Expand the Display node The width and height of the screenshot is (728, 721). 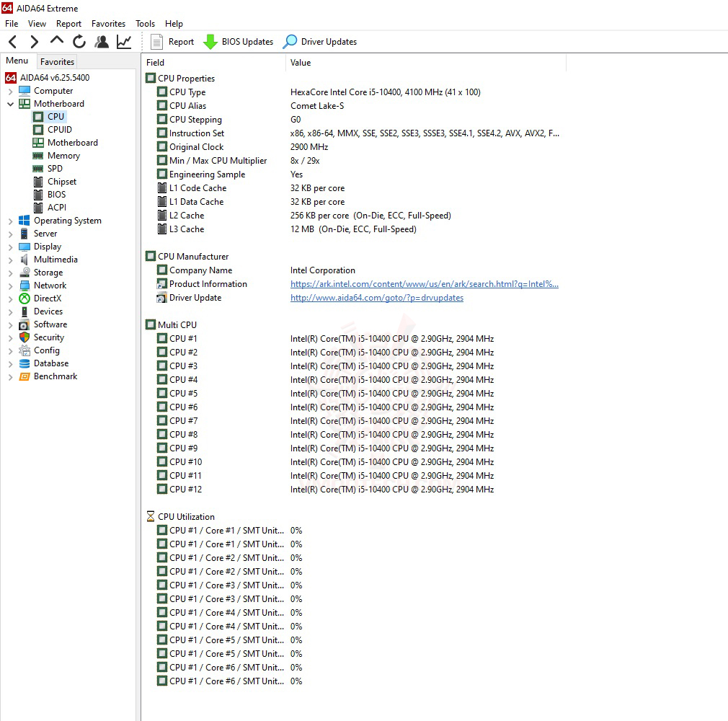(x=10, y=247)
